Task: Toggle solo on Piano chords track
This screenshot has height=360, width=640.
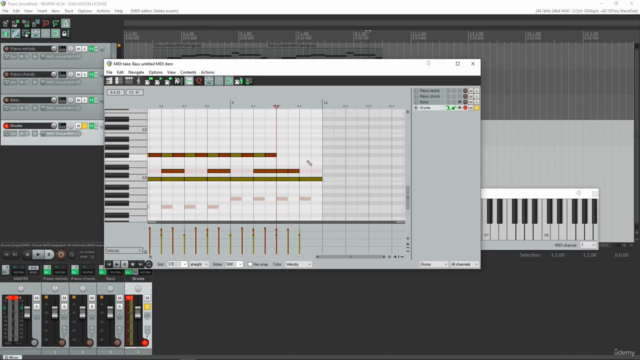Action: 84,74
